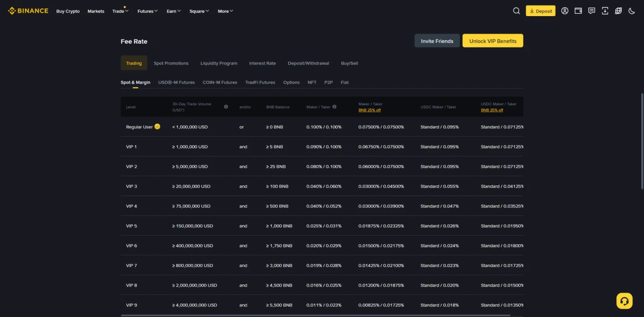Image resolution: width=644 pixels, height=317 pixels.
Task: Click '≥ 1,750 BNB' balance cell
Action: tap(279, 246)
